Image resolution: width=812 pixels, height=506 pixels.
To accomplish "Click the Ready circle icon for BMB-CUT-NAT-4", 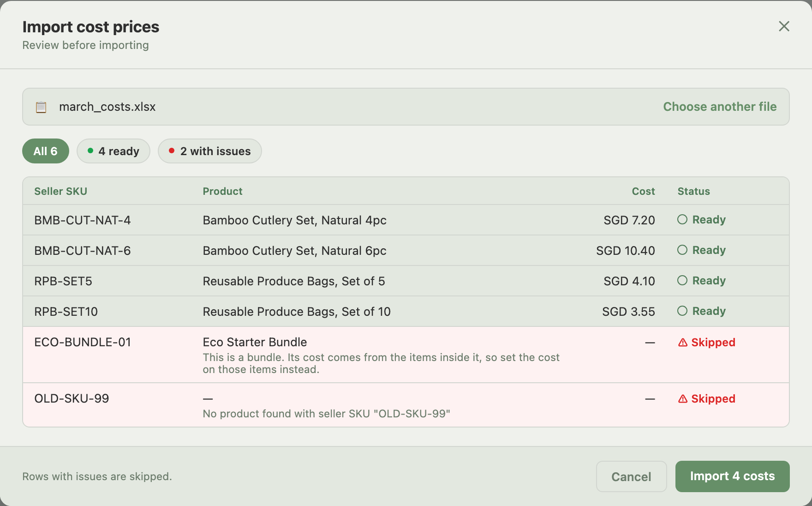I will pyautogui.click(x=682, y=219).
